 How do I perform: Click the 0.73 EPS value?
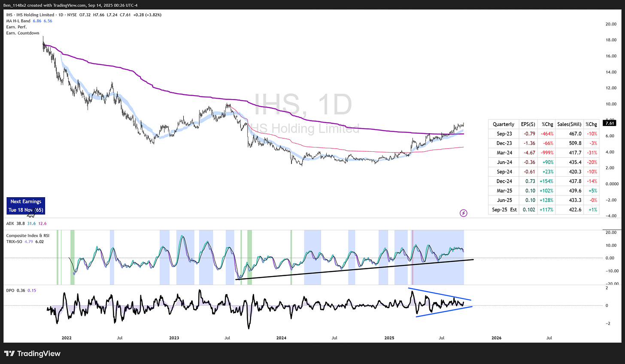pos(531,181)
